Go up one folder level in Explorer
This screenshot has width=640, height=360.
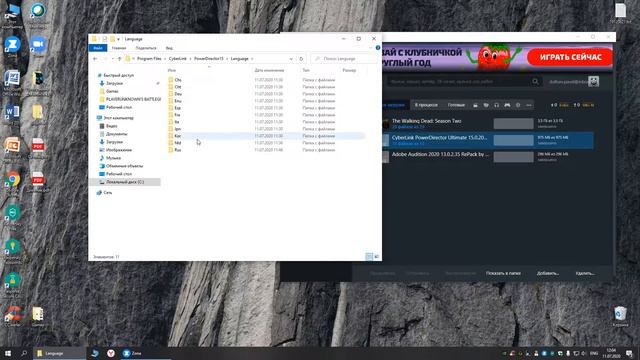click(x=120, y=59)
